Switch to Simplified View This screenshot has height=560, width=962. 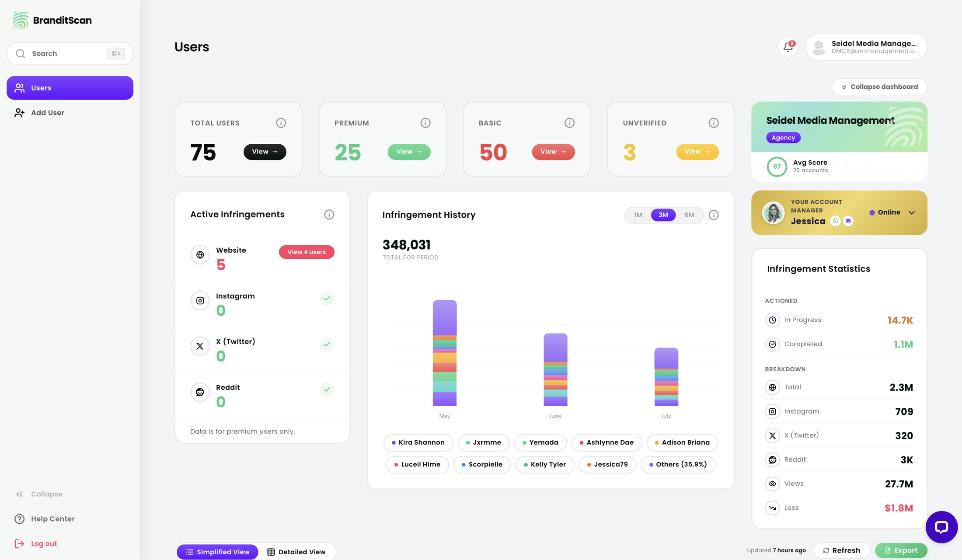coord(217,552)
